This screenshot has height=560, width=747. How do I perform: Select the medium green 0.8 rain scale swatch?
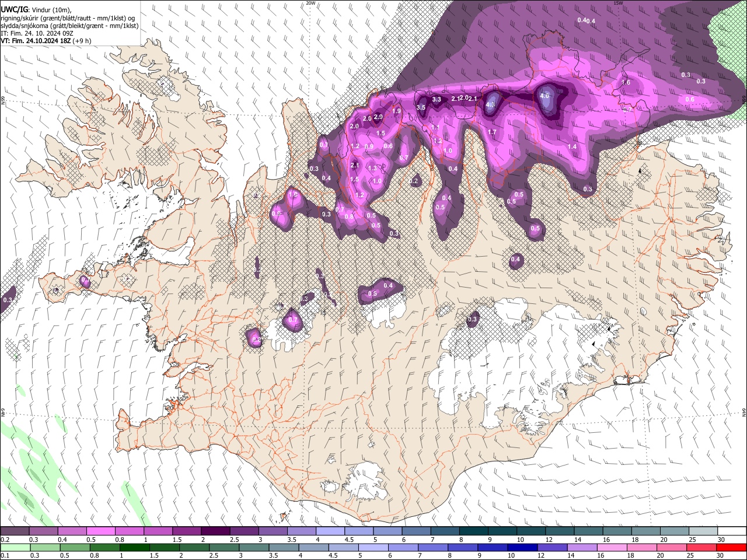point(105,548)
